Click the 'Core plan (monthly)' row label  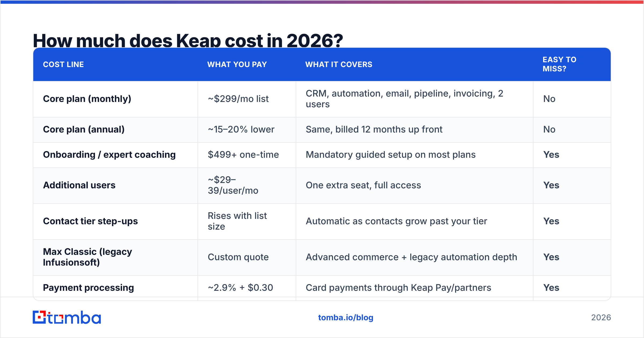click(x=87, y=99)
